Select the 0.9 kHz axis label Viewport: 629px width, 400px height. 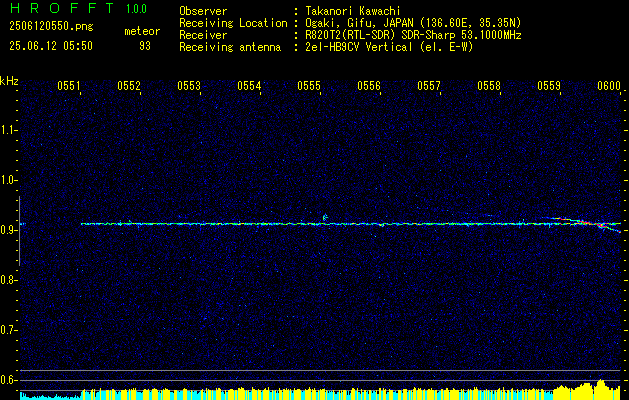[x=7, y=230]
